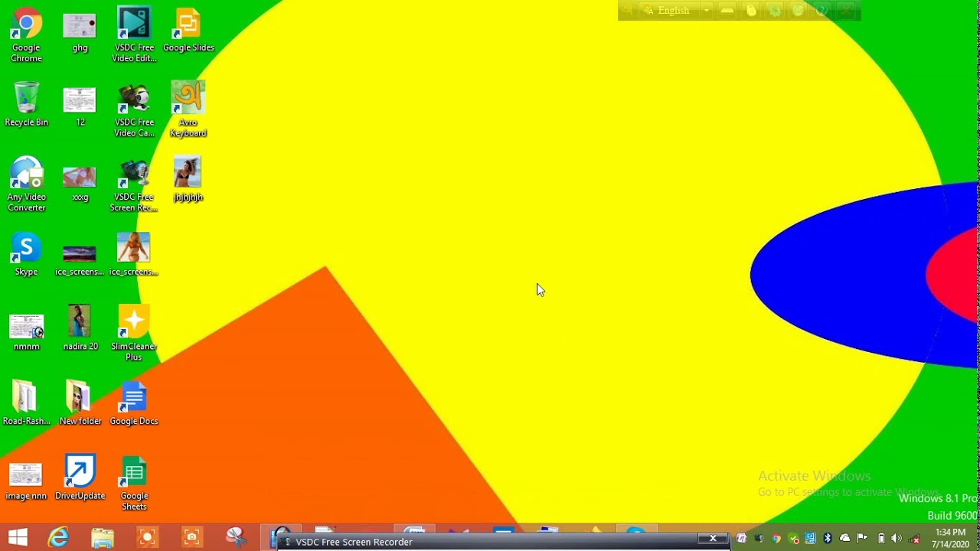
Task: Click VSDC Free Screen Recorder preview title
Action: click(x=354, y=542)
